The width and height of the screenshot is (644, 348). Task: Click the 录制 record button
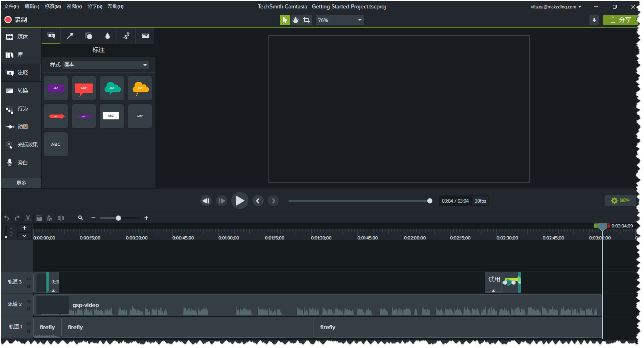(16, 20)
